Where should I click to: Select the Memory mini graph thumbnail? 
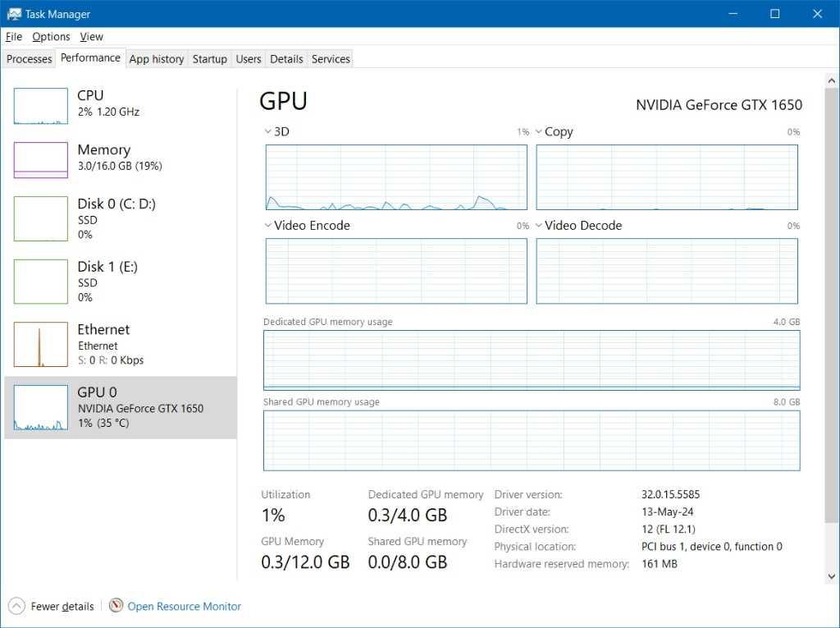pos(41,160)
